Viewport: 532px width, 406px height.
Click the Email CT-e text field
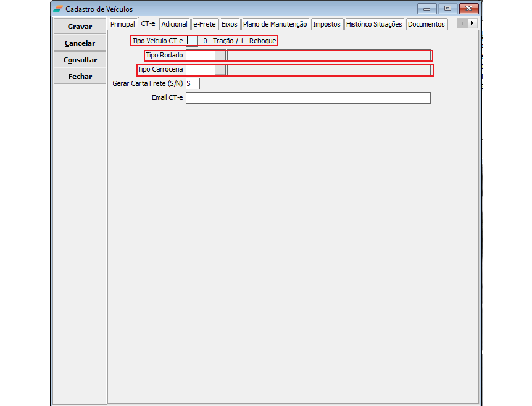[307, 97]
